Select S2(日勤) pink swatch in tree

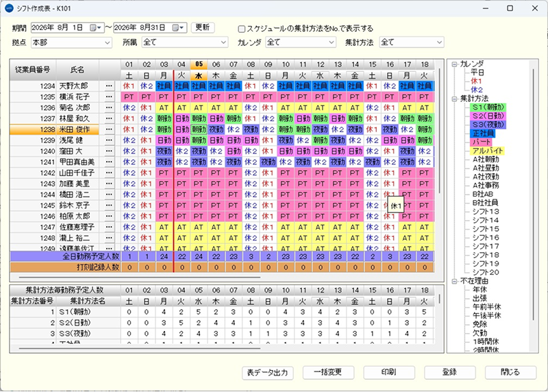(488, 117)
